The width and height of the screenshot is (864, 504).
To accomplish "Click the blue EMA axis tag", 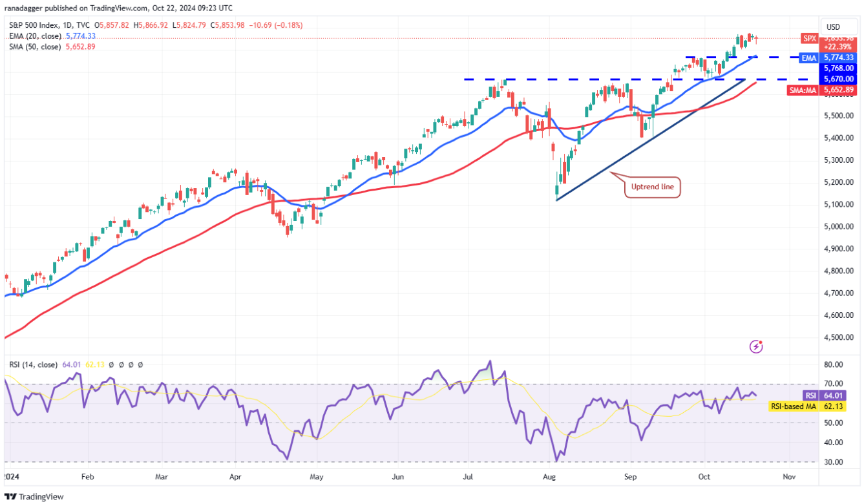I will pyautogui.click(x=808, y=58).
